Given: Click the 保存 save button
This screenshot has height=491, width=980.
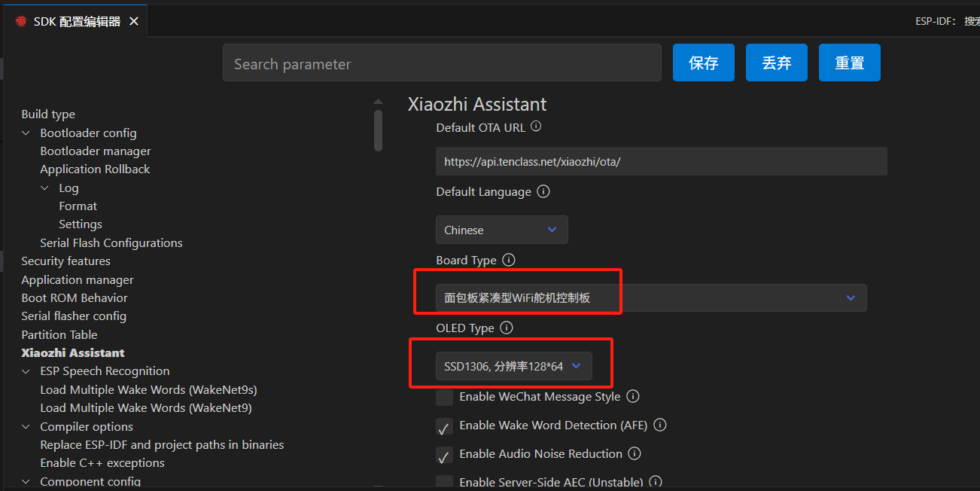Looking at the screenshot, I should pos(703,63).
